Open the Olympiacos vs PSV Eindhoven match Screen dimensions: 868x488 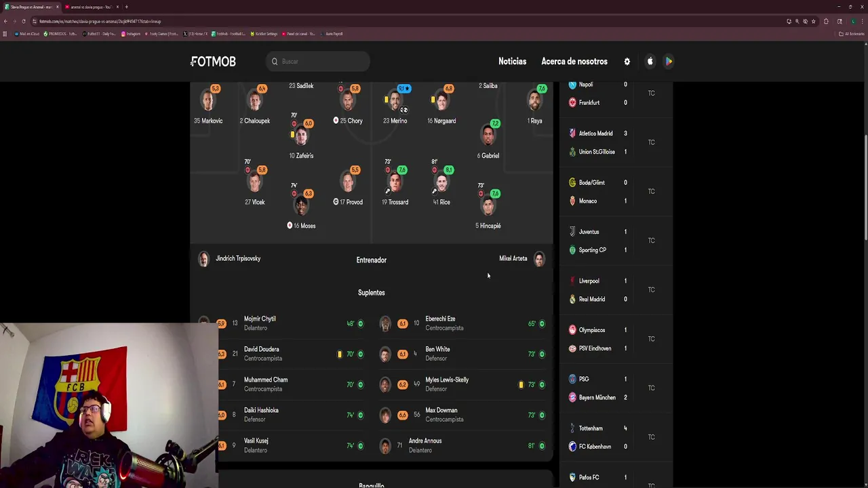(x=616, y=339)
